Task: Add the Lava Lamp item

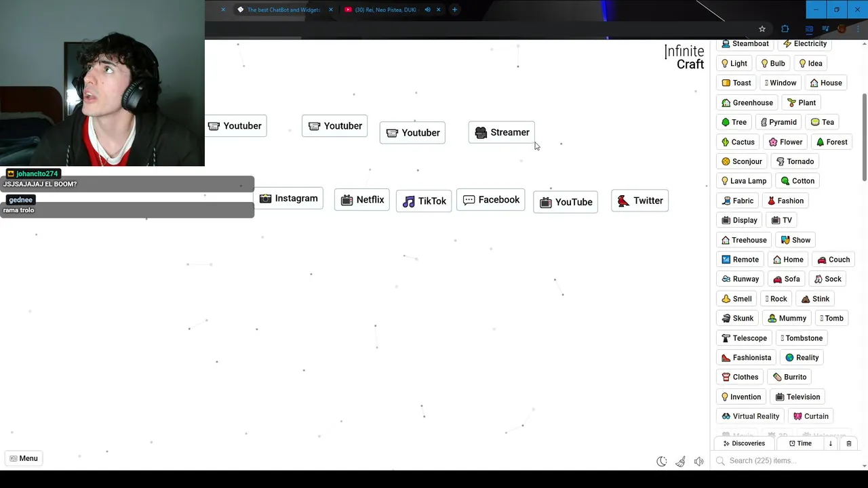Action: click(744, 181)
